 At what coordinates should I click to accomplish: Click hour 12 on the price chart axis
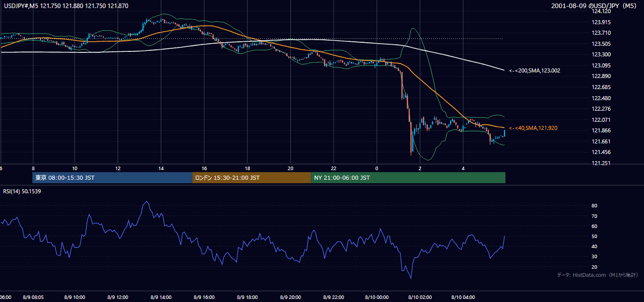tap(118, 168)
